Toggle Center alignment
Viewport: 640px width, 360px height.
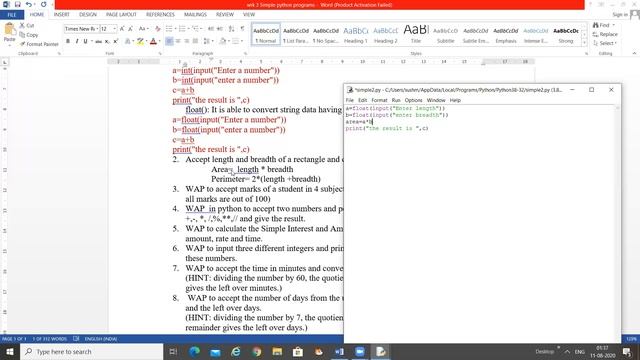click(178, 41)
